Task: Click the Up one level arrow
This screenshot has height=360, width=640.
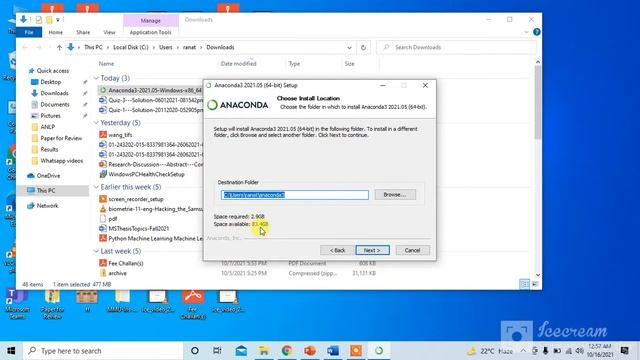Action: [x=59, y=48]
